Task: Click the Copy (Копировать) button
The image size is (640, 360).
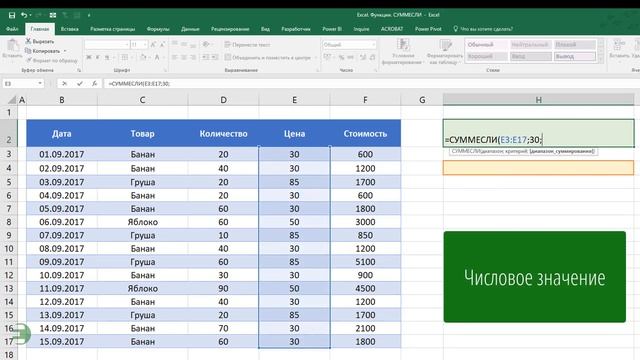Action: [42, 51]
